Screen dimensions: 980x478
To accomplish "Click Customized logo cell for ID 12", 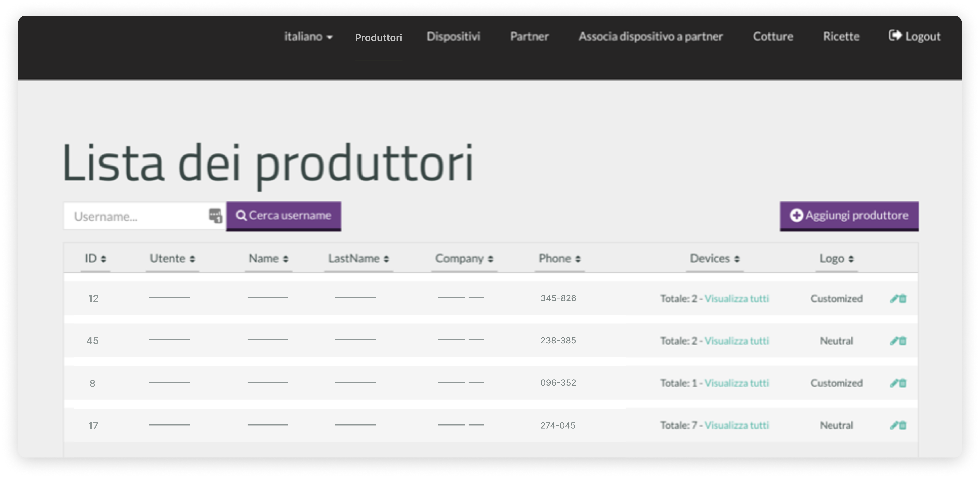I will pyautogui.click(x=837, y=298).
